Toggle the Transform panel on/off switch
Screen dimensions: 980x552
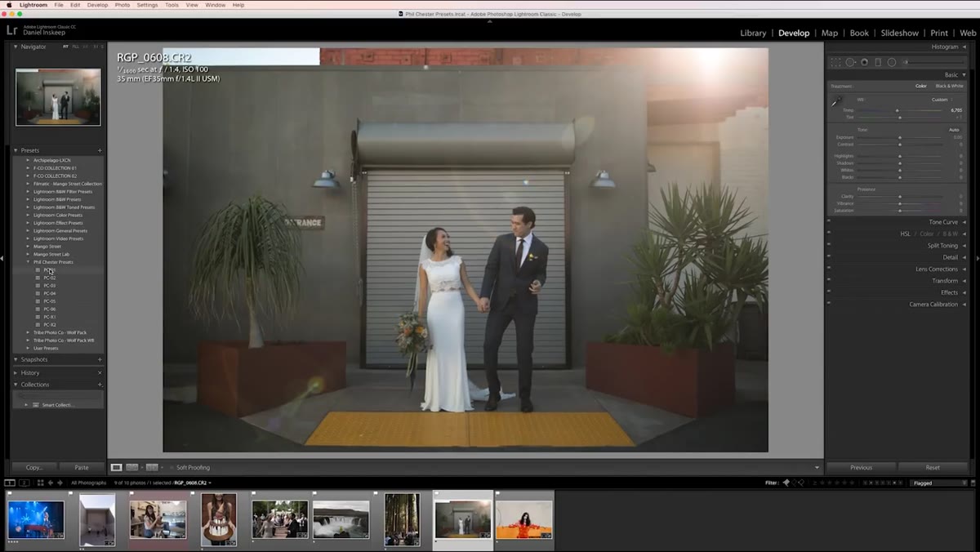click(x=829, y=281)
